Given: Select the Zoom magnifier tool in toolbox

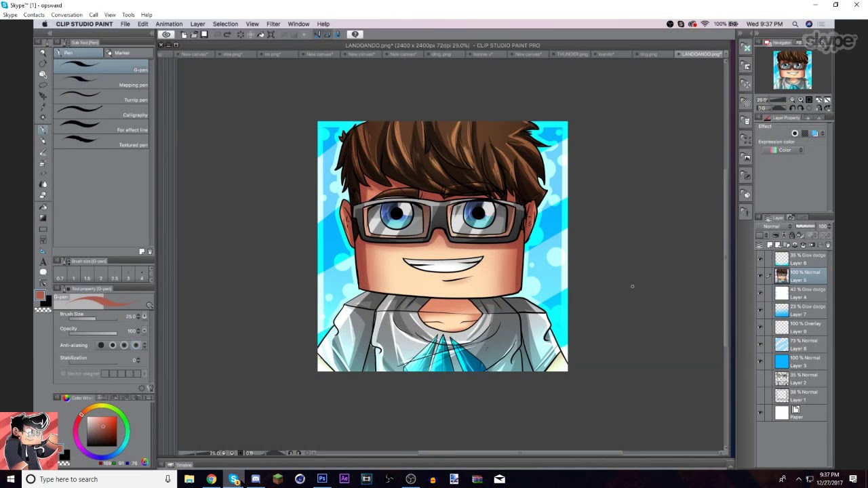Looking at the screenshot, I should coord(43,52).
